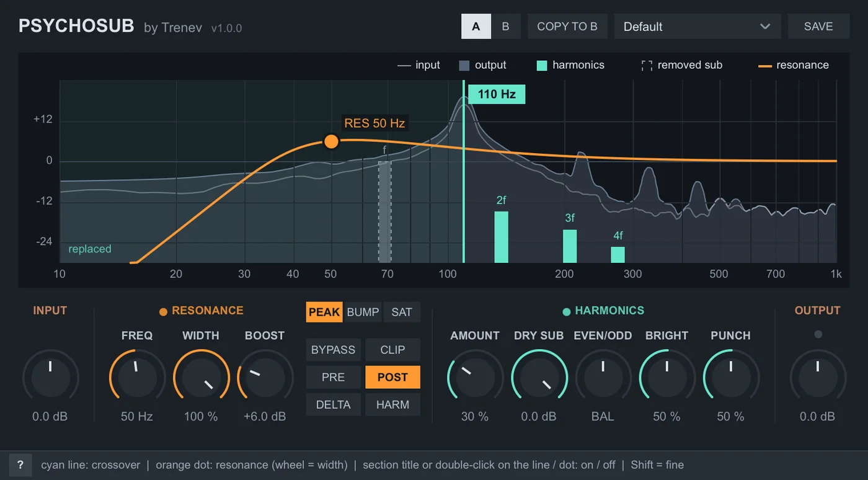The image size is (868, 480).
Task: Save the preset with SAVE button
Action: tap(818, 27)
